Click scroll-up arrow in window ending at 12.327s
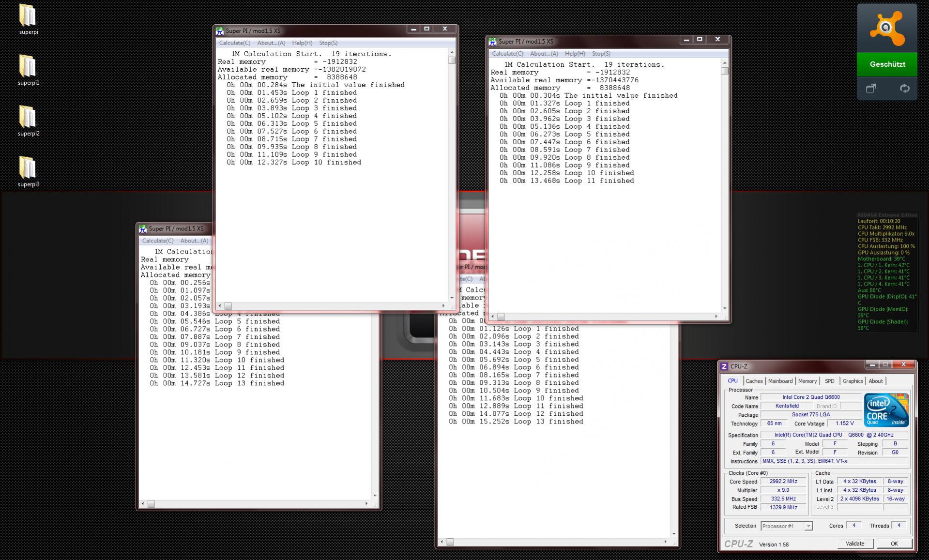Viewport: 929px width, 560px height. pyautogui.click(x=452, y=52)
